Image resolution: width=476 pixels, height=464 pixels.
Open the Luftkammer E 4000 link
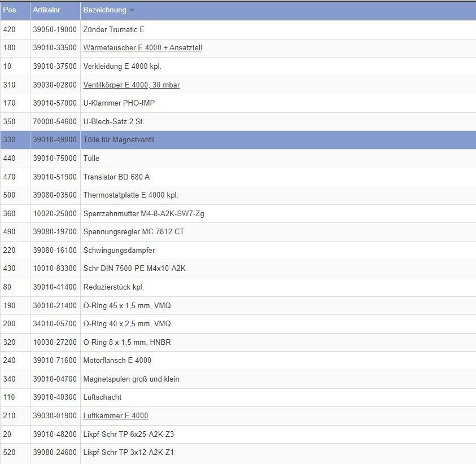115,415
